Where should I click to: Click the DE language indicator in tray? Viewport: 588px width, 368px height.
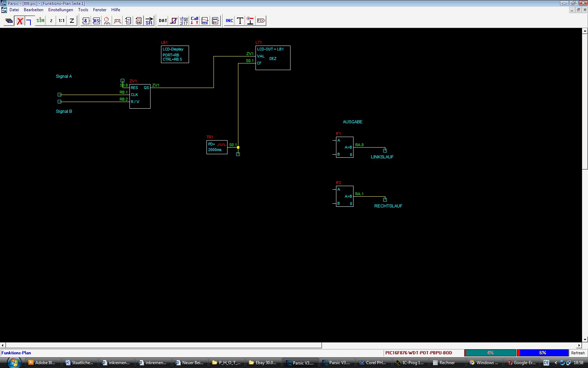pos(546,363)
